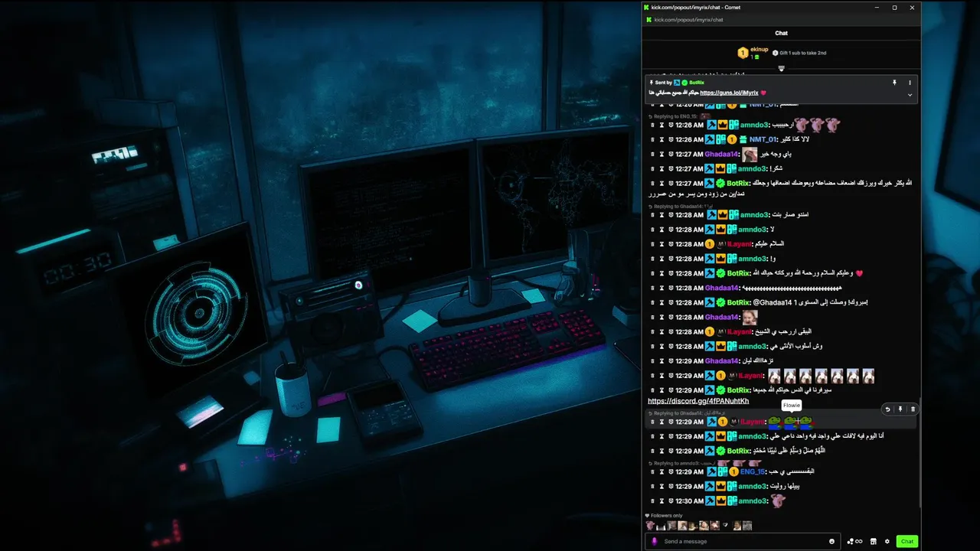Delete highlighted ILayani message via hover toolbar trash

click(913, 409)
